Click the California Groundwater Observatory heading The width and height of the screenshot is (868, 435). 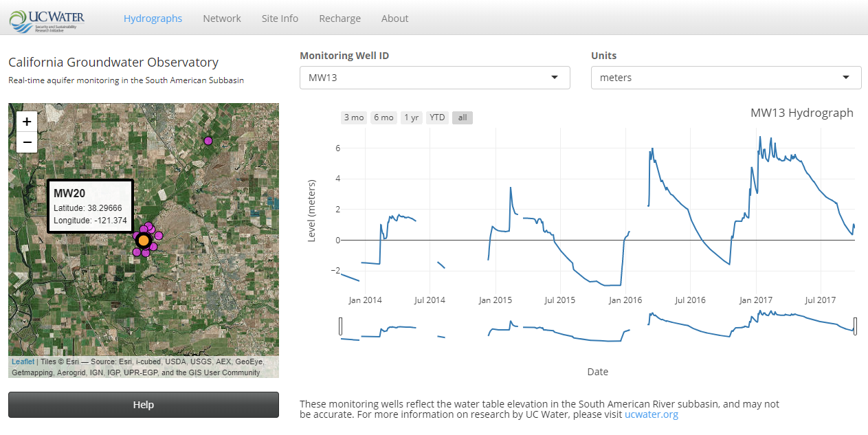click(113, 63)
